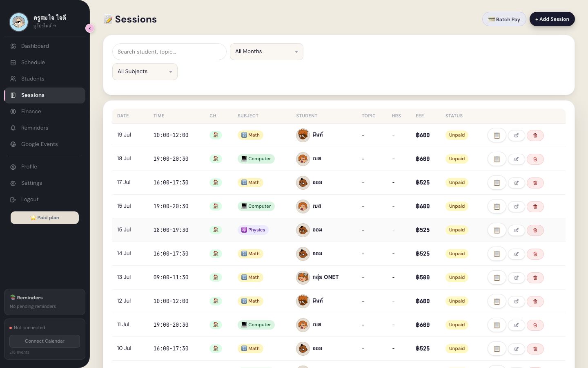Viewport: 588px width, 368px height.
Task: Click the home channel icon on 19 Jul row
Action: coord(216,135)
